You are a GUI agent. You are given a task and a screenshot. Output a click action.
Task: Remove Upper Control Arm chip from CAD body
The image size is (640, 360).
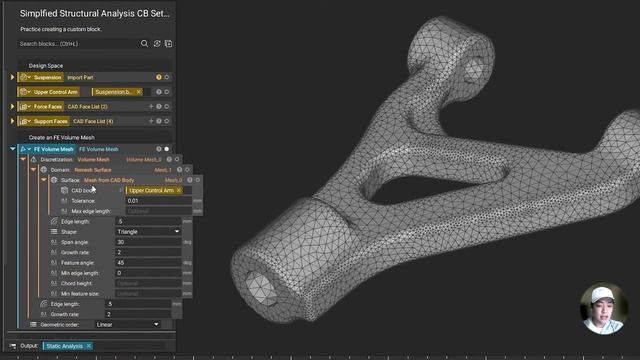[179, 190]
